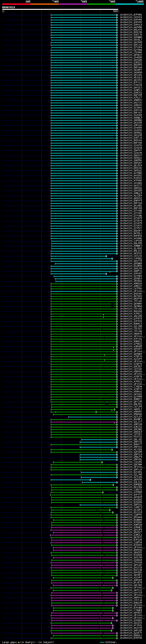Image resolution: width=146 pixels, height=644 pixels.
Task: Open the UniRef100_A3IVP7 entry
Action: [x=131, y=578]
